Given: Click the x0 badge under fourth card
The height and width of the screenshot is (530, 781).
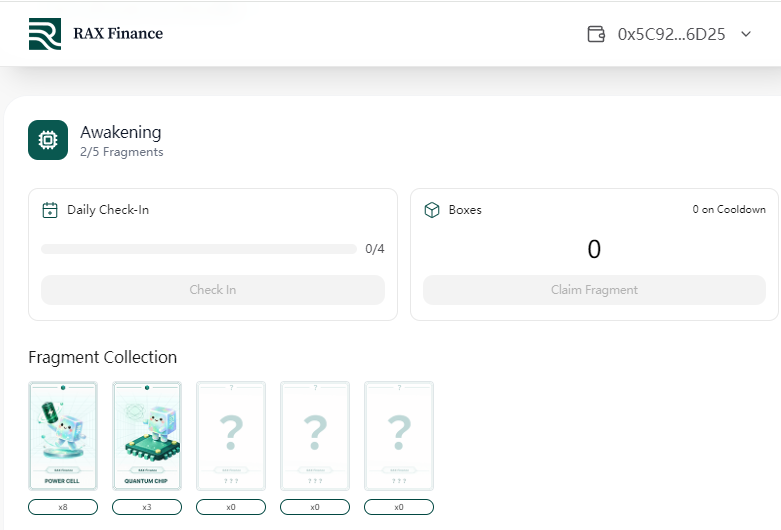Looking at the screenshot, I should click(x=315, y=507).
